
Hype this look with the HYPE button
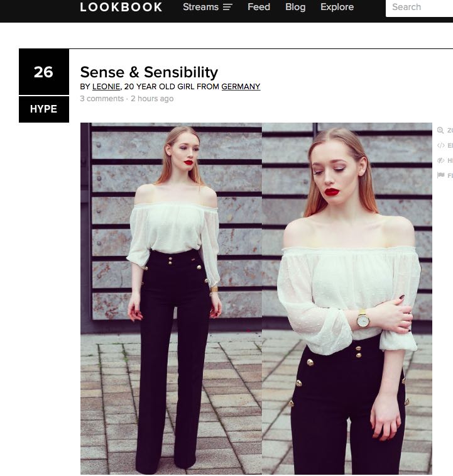tap(44, 109)
